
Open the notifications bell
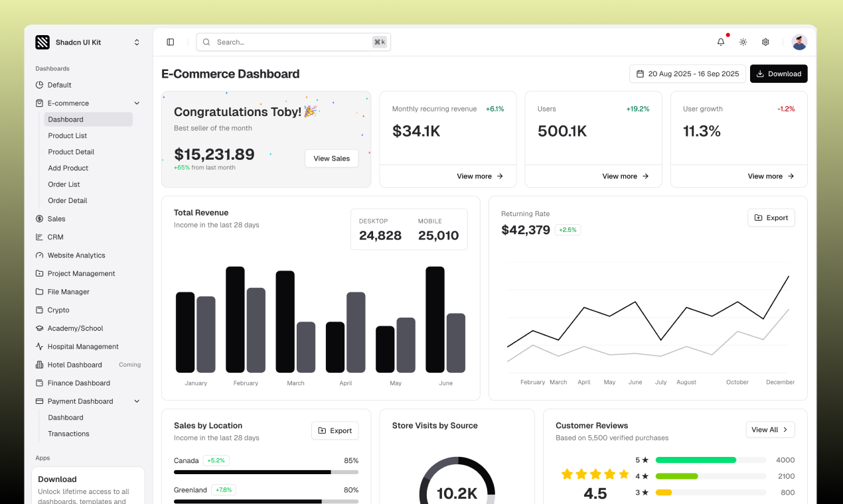pyautogui.click(x=720, y=42)
